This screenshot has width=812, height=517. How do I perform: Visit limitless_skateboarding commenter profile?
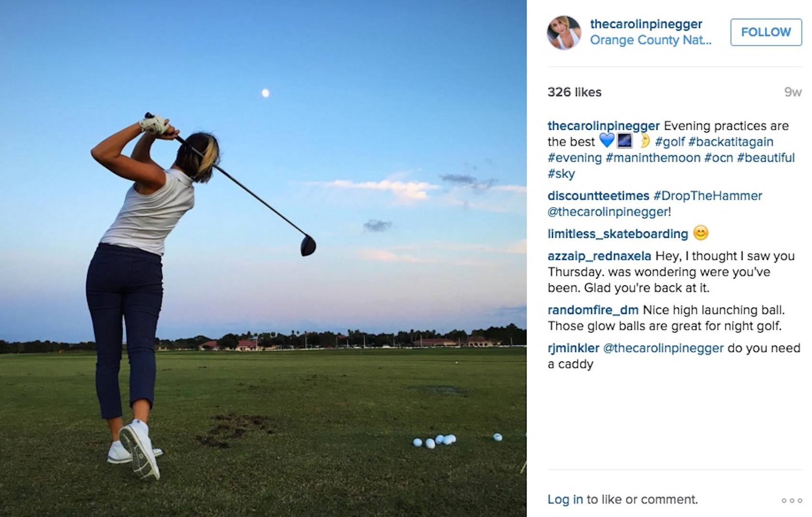point(618,234)
